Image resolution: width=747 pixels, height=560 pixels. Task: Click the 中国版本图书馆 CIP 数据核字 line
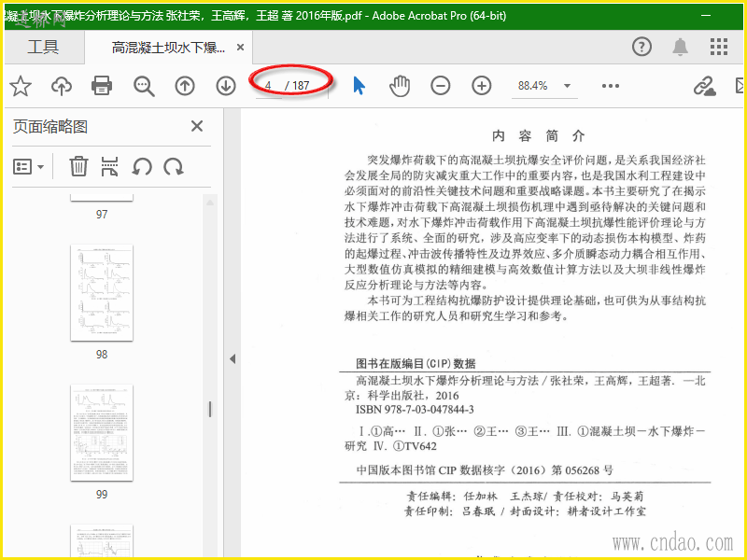[x=485, y=470]
